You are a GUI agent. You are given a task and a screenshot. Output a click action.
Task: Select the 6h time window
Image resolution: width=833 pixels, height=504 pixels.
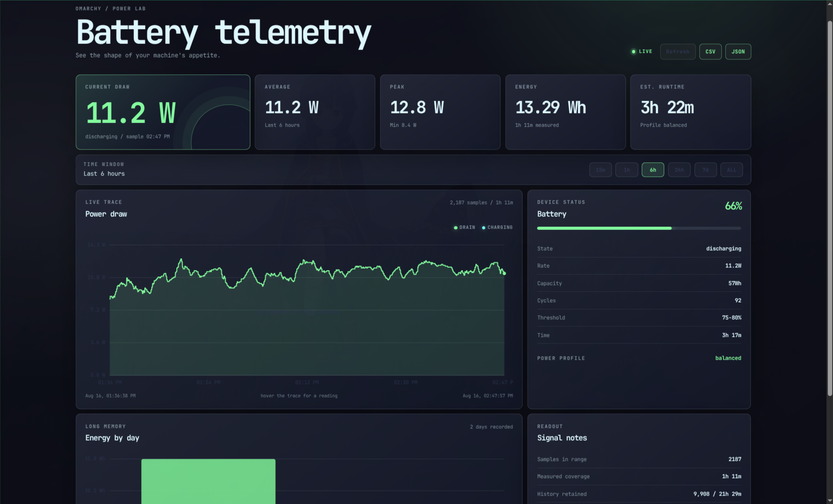[x=653, y=170]
